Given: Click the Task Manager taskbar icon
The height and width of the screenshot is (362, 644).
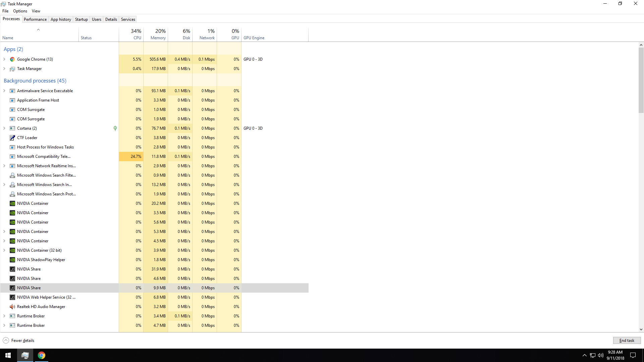Looking at the screenshot, I should [25, 355].
